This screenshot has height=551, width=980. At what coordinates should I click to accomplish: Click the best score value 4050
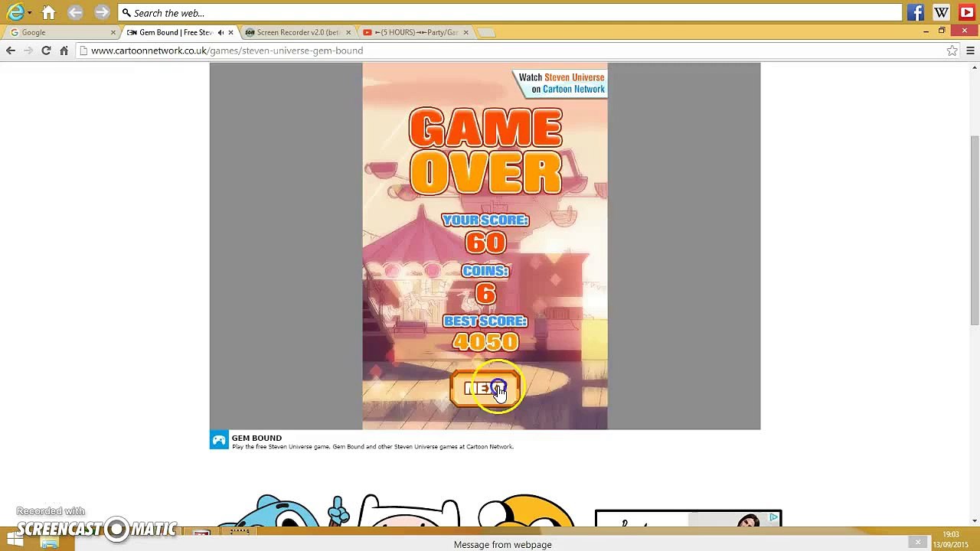485,342
